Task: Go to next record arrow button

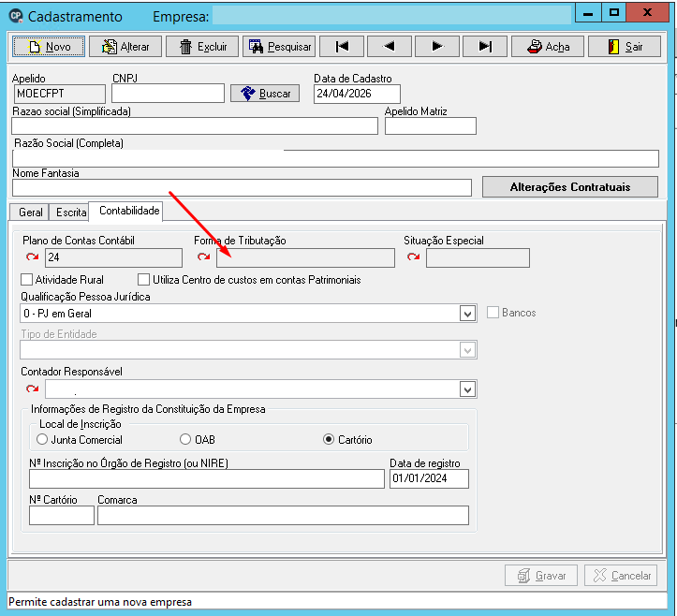Action: pyautogui.click(x=437, y=46)
